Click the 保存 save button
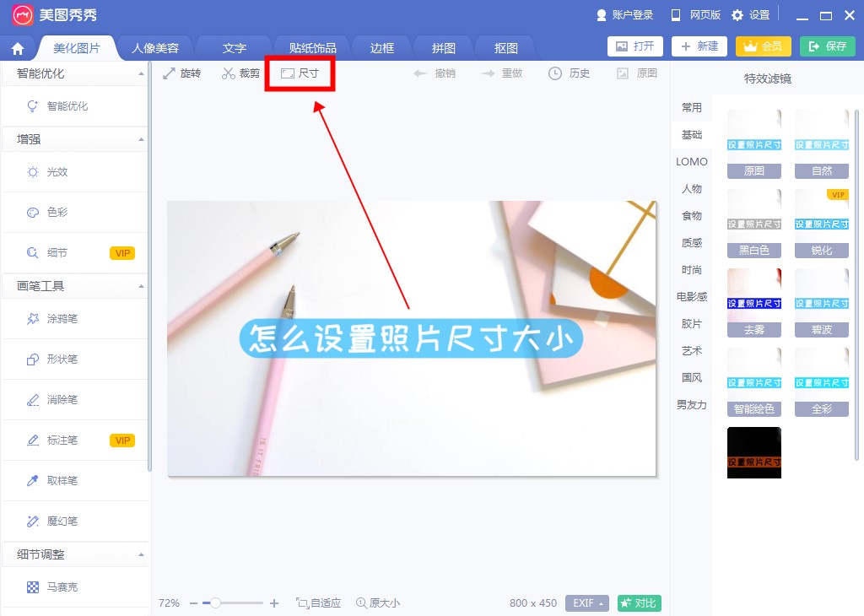This screenshot has width=864, height=616. (826, 46)
